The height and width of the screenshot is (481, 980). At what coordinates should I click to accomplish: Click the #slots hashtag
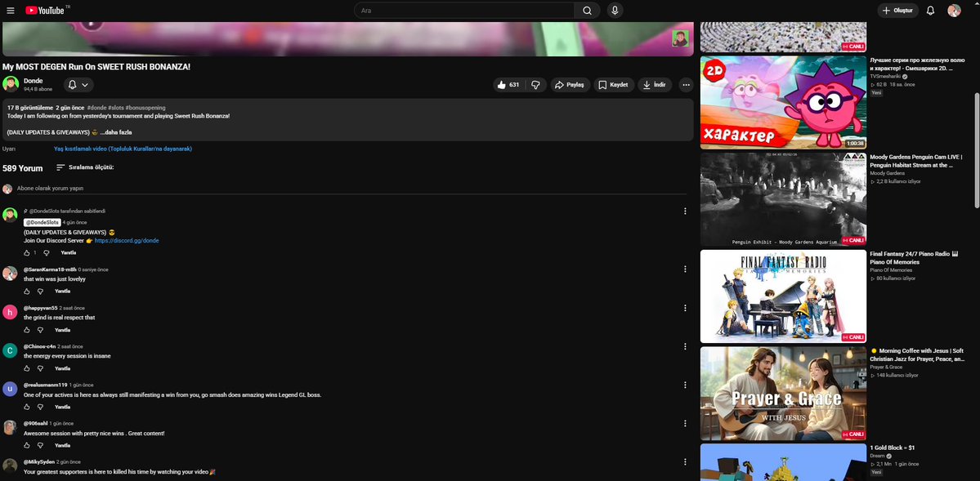click(115, 108)
